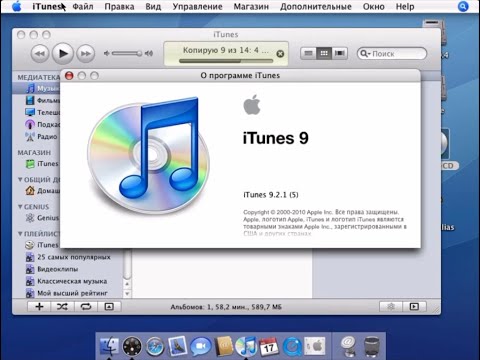Show the Genius sidebar panel
Viewport: 480px width, 360px height.
(414, 307)
